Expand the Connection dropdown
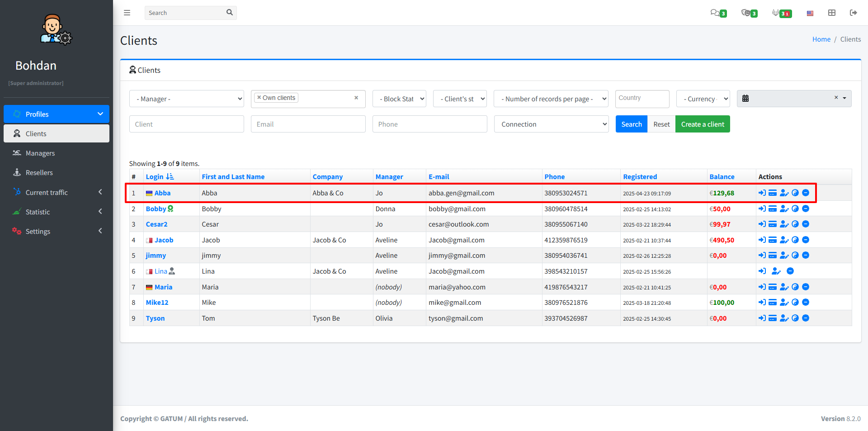This screenshot has height=431, width=868. coord(551,124)
